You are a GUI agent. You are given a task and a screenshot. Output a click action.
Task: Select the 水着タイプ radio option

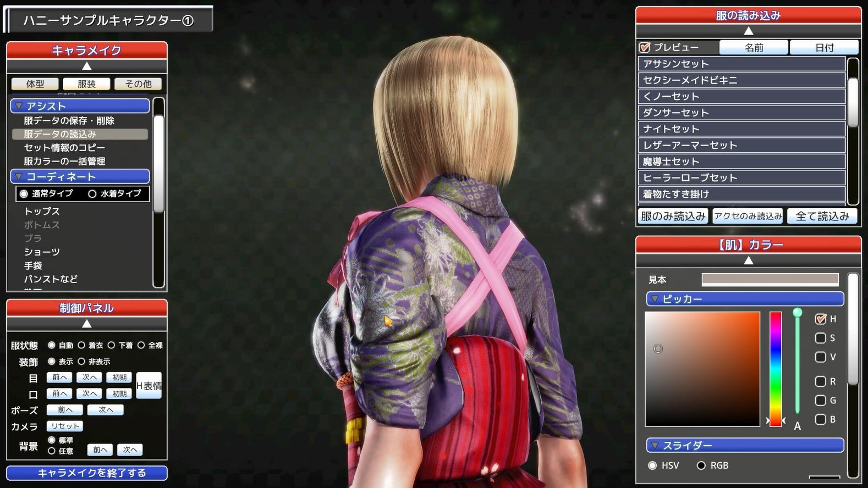tap(92, 193)
